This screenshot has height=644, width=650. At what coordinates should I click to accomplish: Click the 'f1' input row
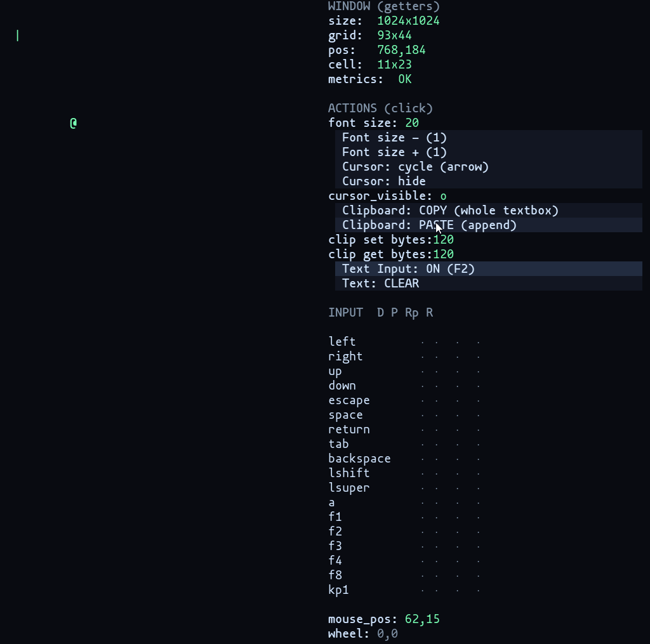[x=404, y=516]
